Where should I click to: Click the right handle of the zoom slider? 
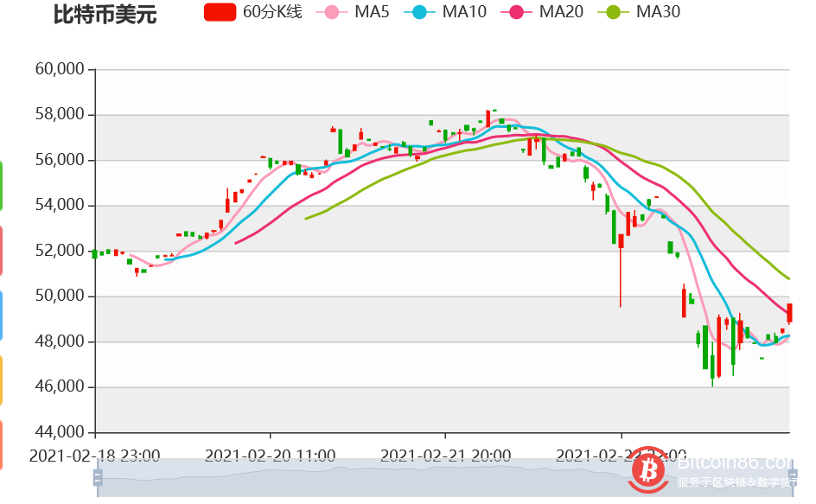click(x=790, y=477)
